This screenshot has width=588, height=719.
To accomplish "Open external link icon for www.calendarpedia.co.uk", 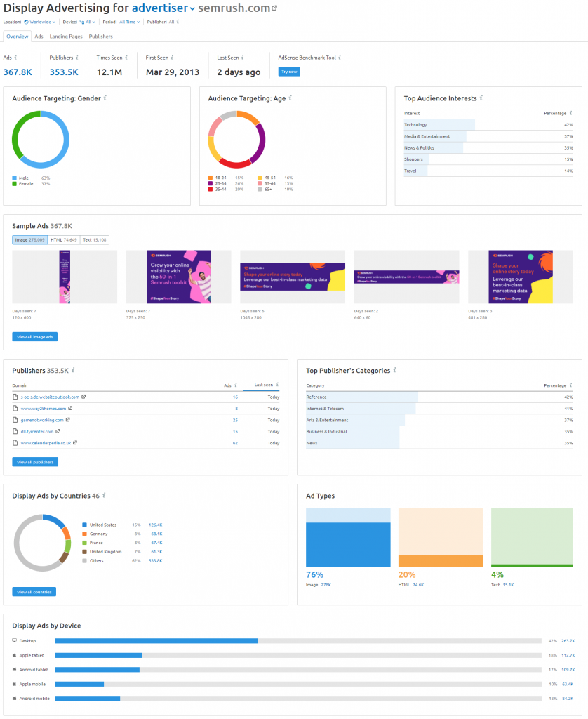I will tap(75, 442).
